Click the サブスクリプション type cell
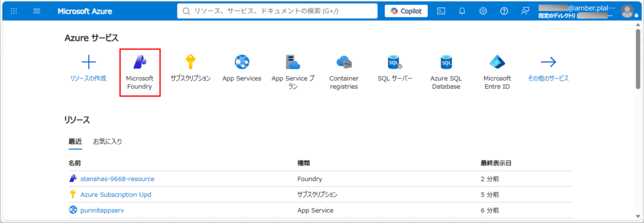The image size is (644, 223). point(318,195)
